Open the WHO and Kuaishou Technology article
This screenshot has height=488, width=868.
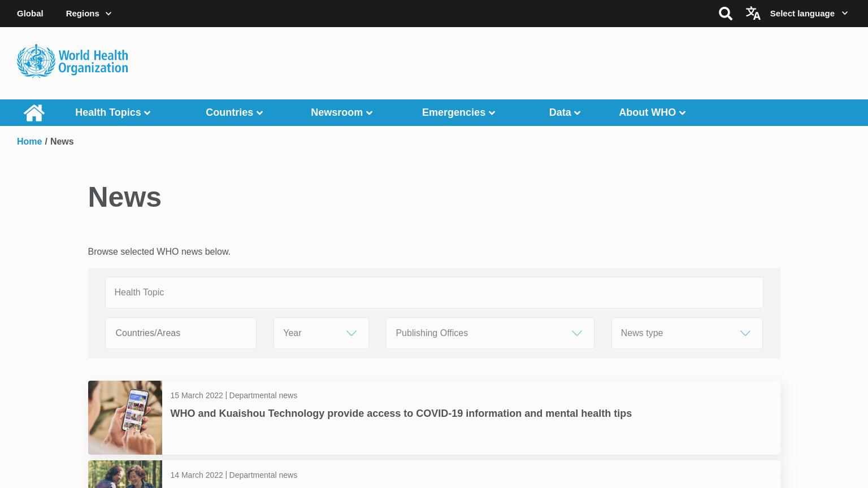click(x=401, y=413)
